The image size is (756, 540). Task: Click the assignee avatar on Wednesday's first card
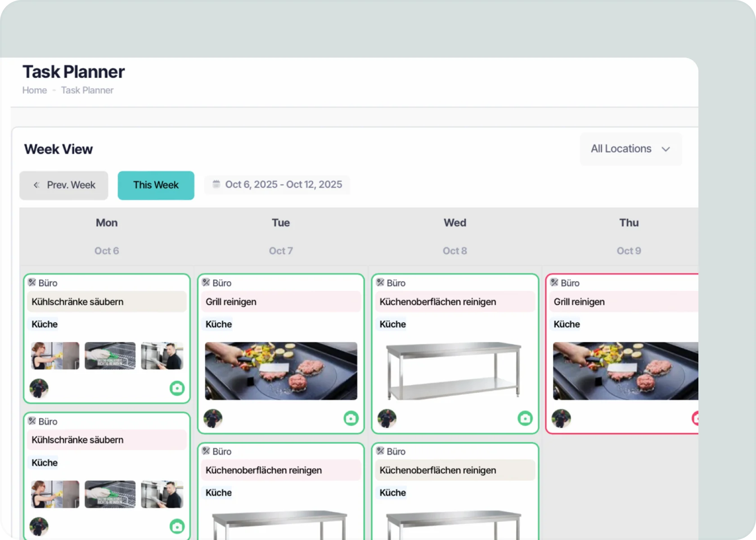coord(387,418)
